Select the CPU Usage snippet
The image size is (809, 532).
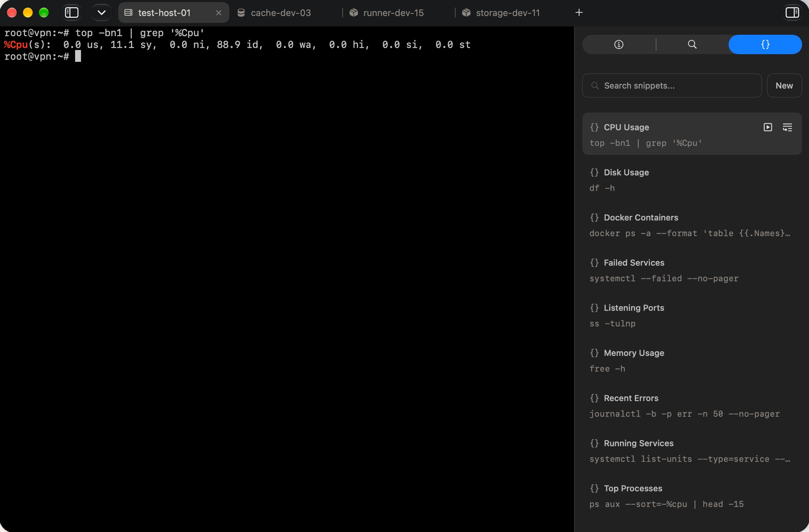tap(692, 134)
